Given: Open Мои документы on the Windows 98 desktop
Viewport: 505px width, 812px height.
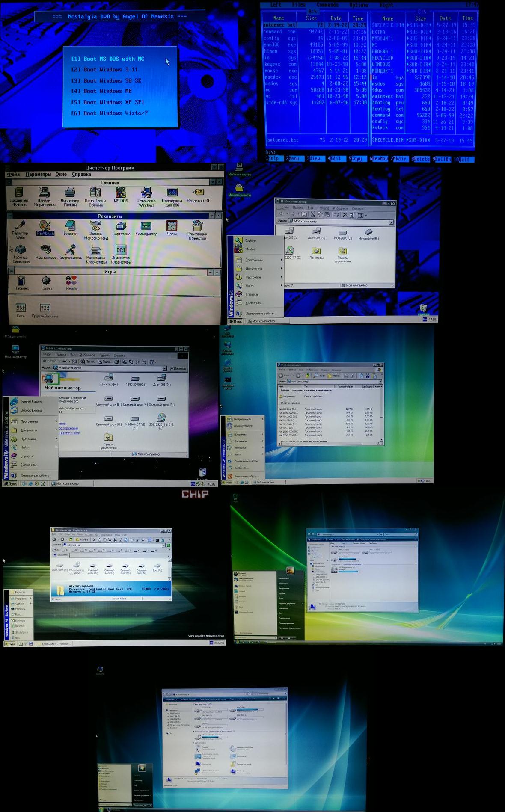Looking at the screenshot, I should click(x=239, y=190).
